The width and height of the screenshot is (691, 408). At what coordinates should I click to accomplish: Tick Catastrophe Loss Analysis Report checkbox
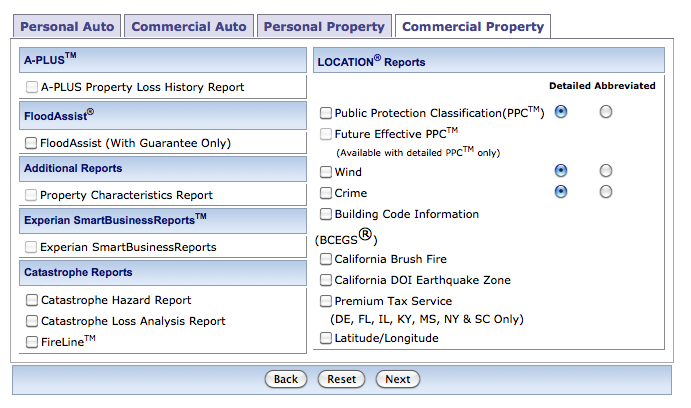[x=32, y=321]
